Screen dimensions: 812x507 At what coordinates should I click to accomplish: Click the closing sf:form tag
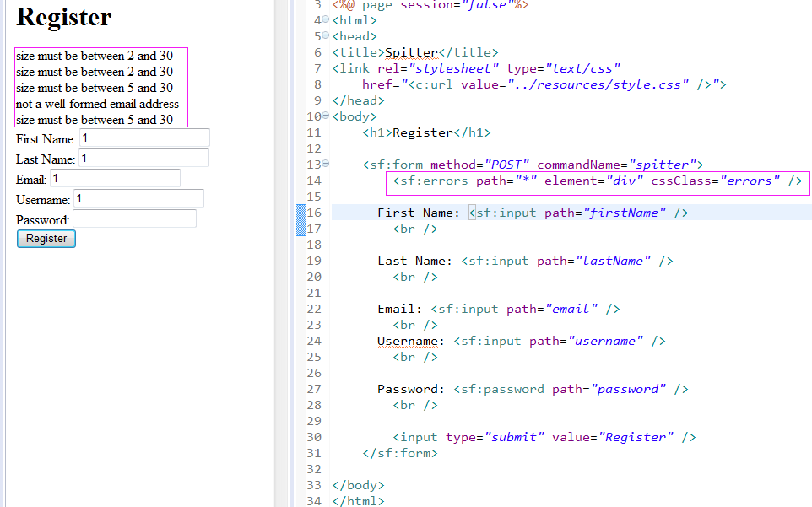pyautogui.click(x=400, y=453)
